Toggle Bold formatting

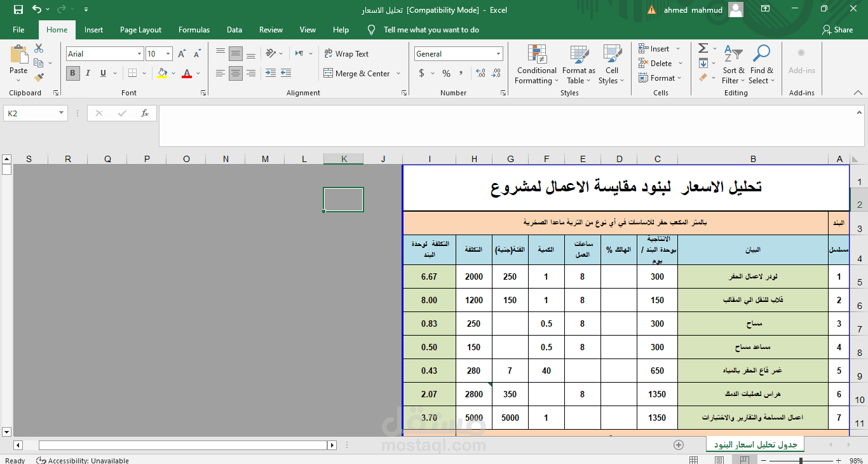click(x=73, y=73)
